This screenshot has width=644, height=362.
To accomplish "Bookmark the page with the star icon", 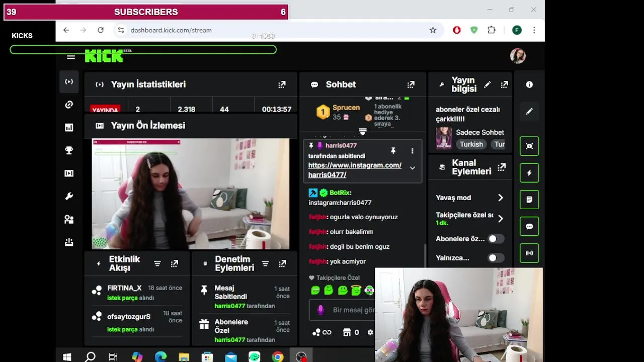I will [433, 30].
